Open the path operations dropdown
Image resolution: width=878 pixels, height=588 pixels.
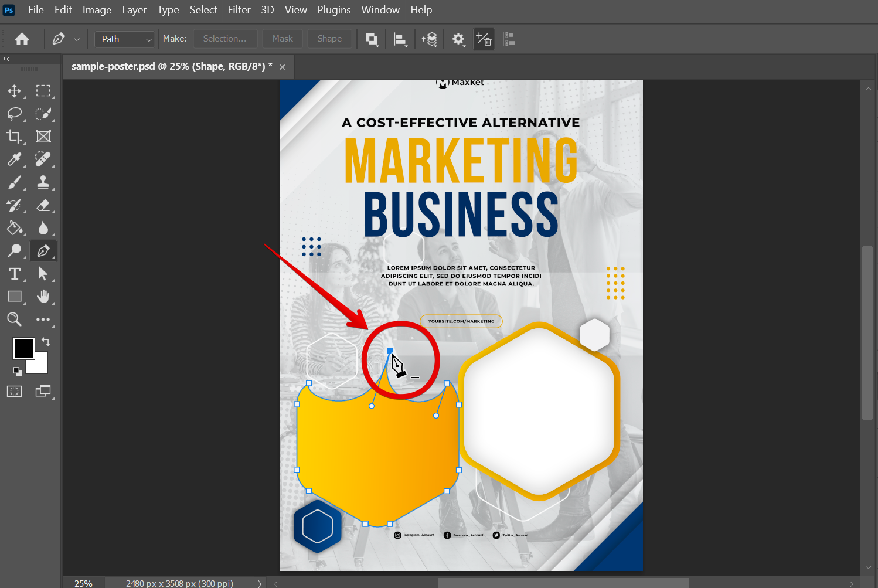[372, 39]
